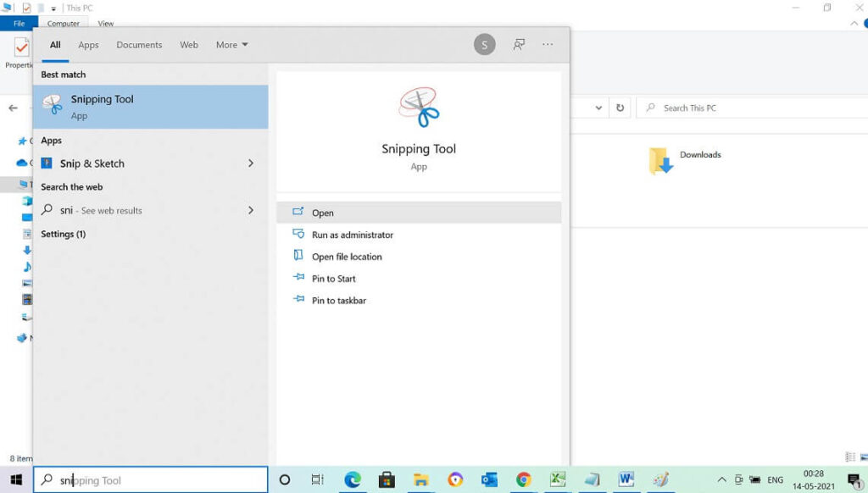Click the S user account avatar

[x=484, y=45]
